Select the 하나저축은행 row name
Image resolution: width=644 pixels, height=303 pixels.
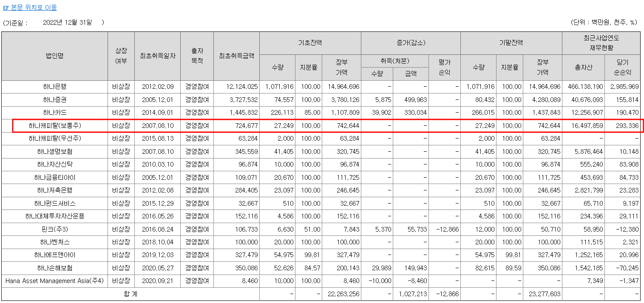click(x=54, y=190)
